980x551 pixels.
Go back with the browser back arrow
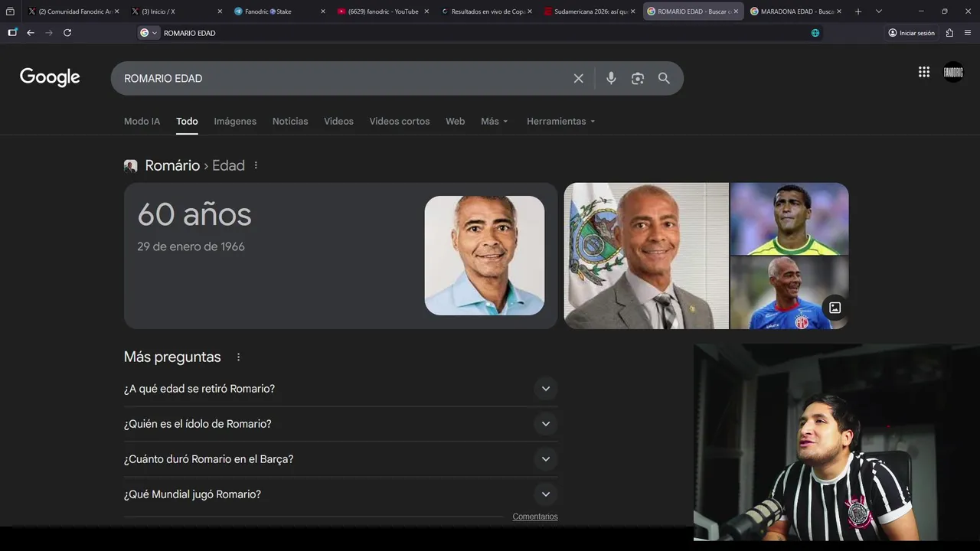coord(31,33)
